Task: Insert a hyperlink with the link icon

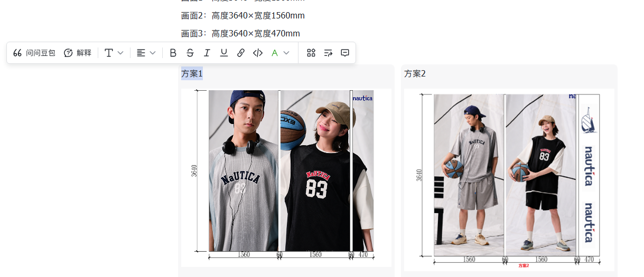Action: click(x=240, y=53)
